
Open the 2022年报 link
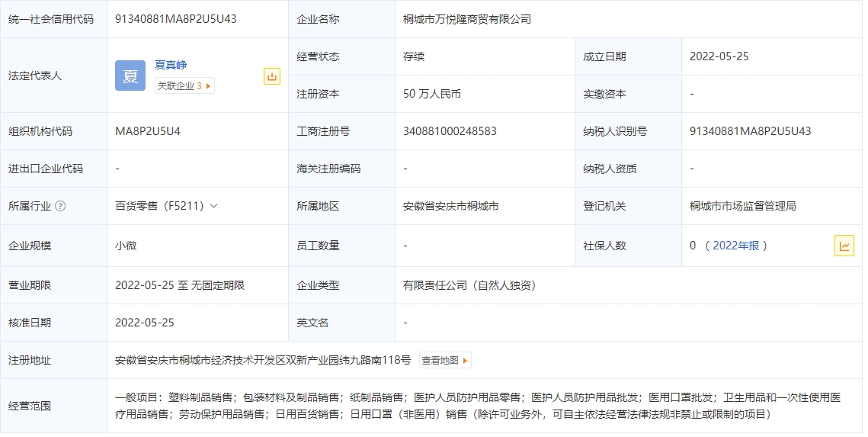click(736, 246)
